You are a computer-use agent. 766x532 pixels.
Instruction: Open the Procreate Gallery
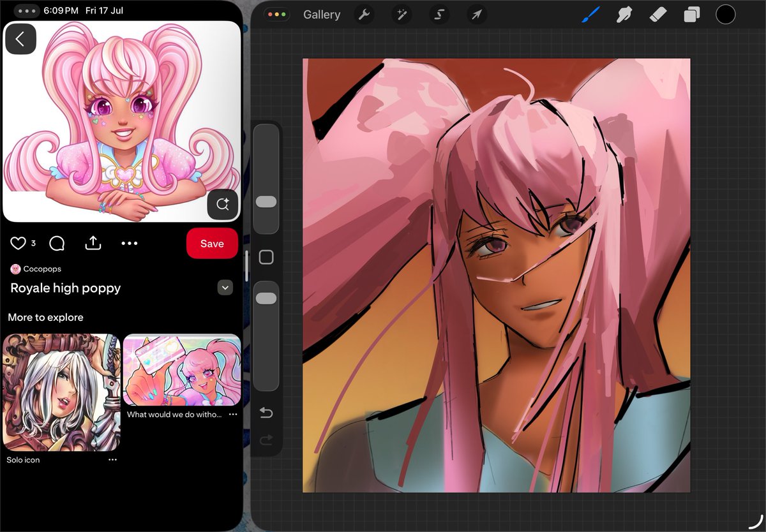click(321, 15)
